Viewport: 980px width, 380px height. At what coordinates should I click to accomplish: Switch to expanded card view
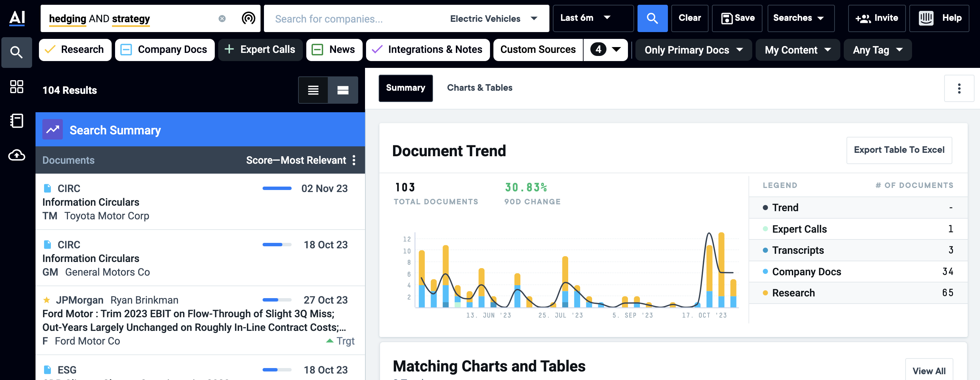click(x=343, y=90)
